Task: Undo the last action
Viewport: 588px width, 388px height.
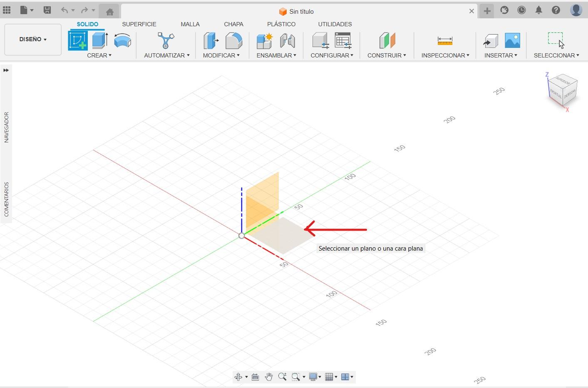Action: pos(64,10)
